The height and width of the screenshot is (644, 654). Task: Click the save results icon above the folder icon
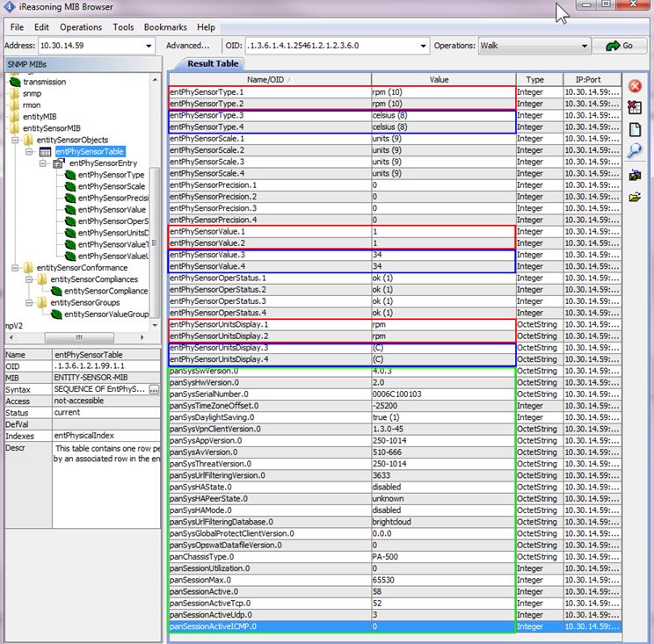tap(635, 175)
